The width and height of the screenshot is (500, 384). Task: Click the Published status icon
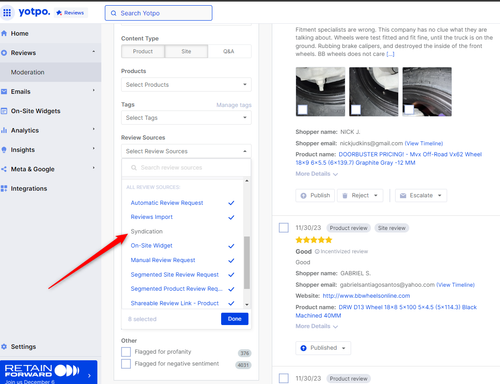click(x=303, y=348)
